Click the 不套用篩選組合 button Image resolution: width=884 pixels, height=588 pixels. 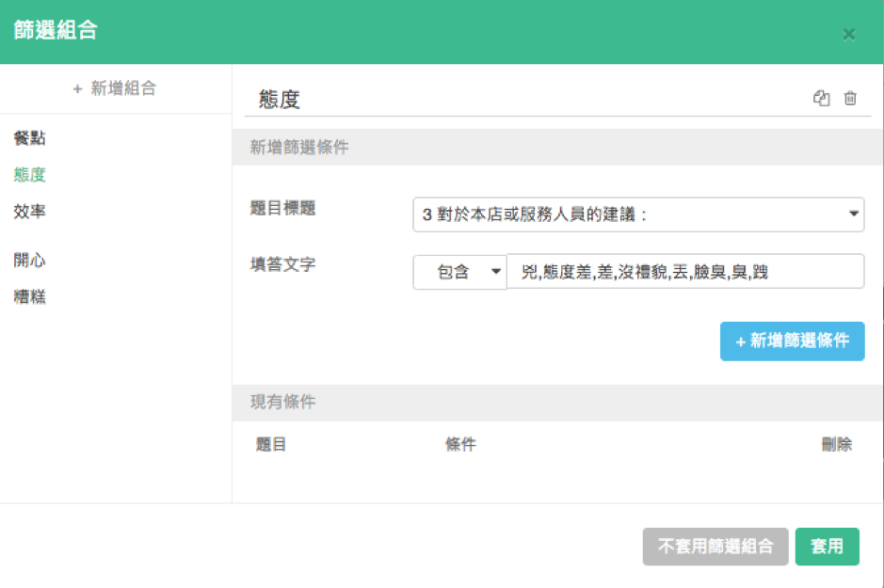[715, 547]
